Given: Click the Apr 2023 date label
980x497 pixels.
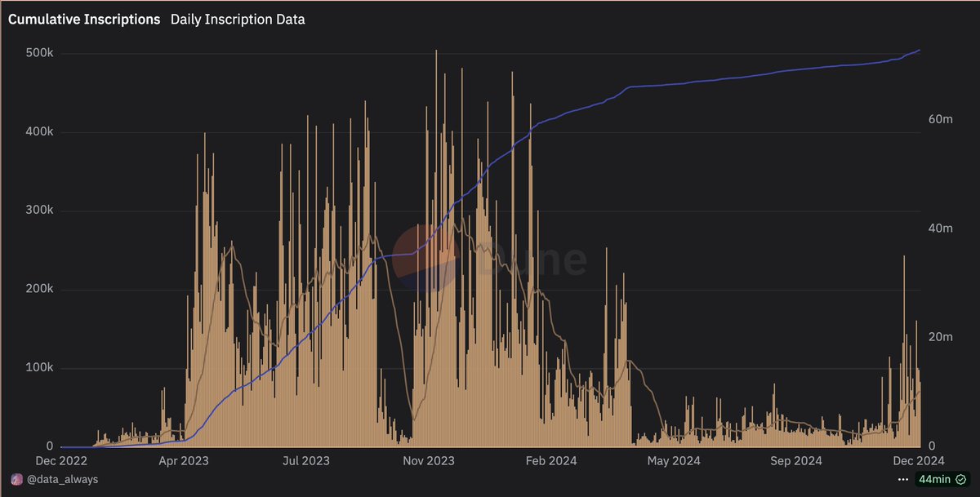Looking at the screenshot, I should (x=183, y=461).
